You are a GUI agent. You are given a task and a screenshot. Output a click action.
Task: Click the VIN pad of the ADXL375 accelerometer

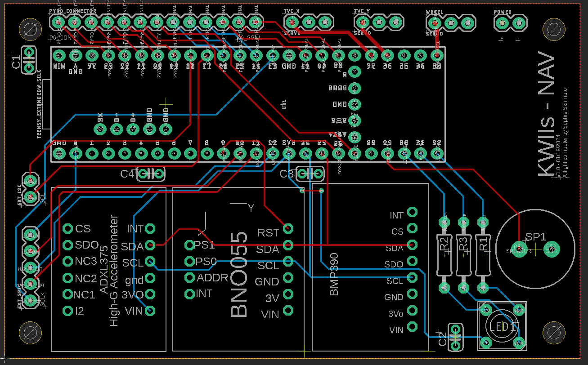[x=150, y=311]
